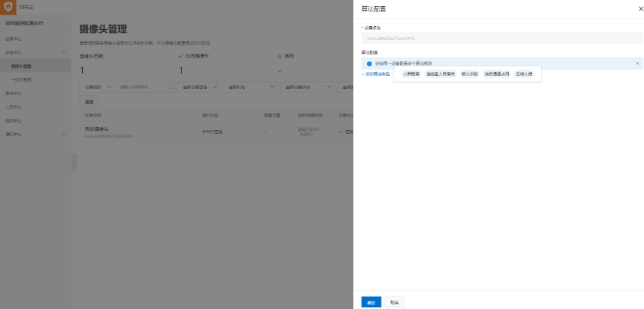Choose the 消防通道占用 algorithm tag
644x309 pixels.
coord(497,74)
